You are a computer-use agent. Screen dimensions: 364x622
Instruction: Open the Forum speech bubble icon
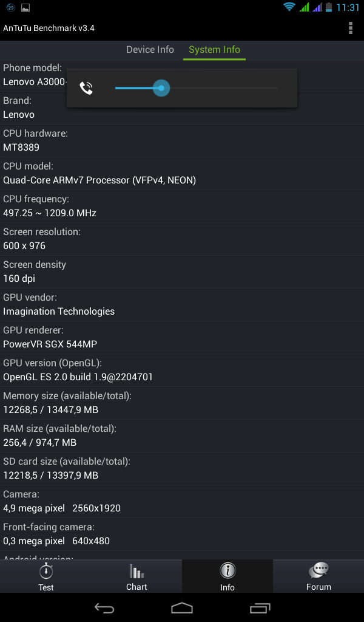[x=318, y=572]
